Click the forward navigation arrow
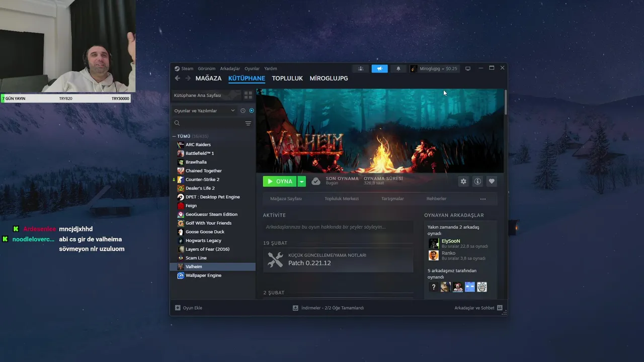The width and height of the screenshot is (644, 362). 188,78
